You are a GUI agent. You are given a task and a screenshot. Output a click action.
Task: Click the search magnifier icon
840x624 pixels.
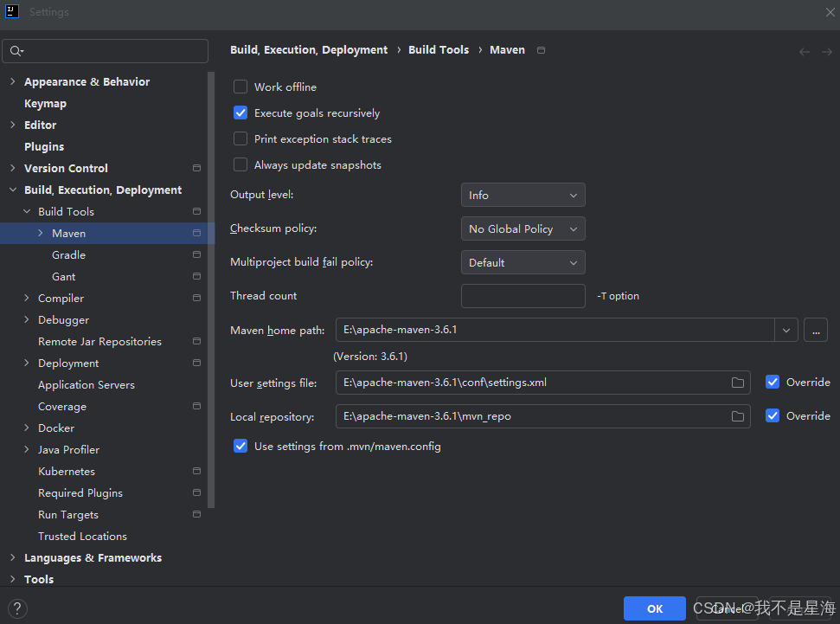click(x=16, y=51)
